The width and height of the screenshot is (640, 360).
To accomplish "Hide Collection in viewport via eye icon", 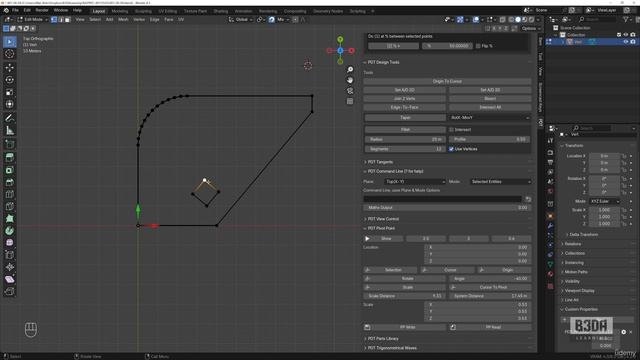I will pos(626,35).
